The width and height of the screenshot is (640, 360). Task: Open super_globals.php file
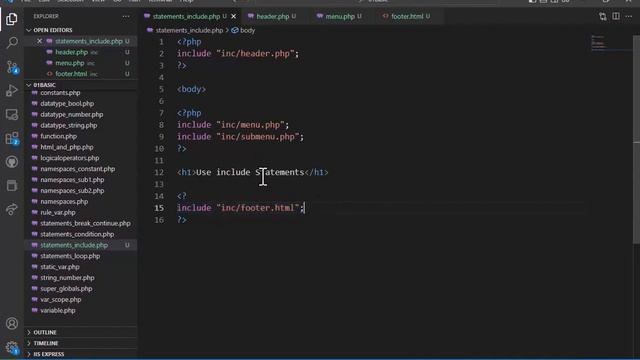click(x=66, y=289)
